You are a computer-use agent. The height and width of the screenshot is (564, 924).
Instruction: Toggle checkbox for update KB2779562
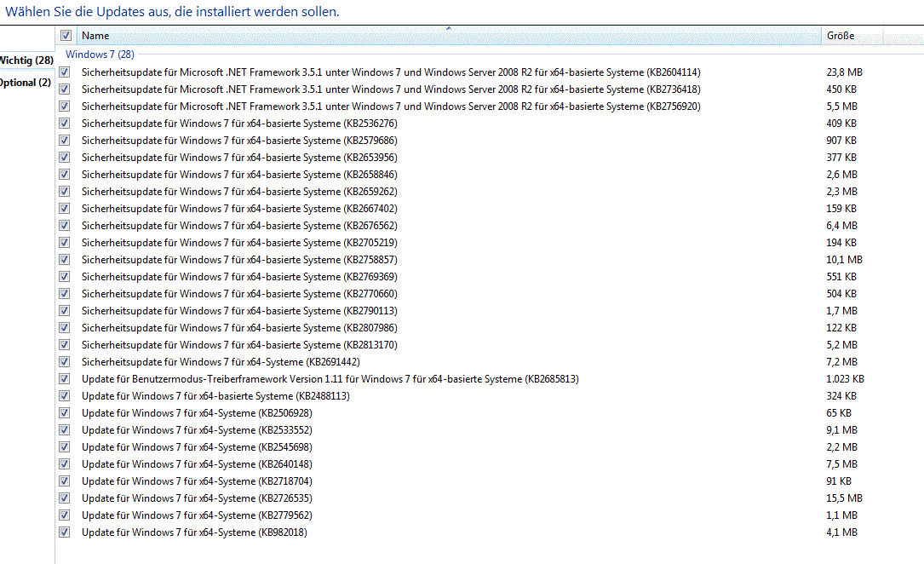65,515
